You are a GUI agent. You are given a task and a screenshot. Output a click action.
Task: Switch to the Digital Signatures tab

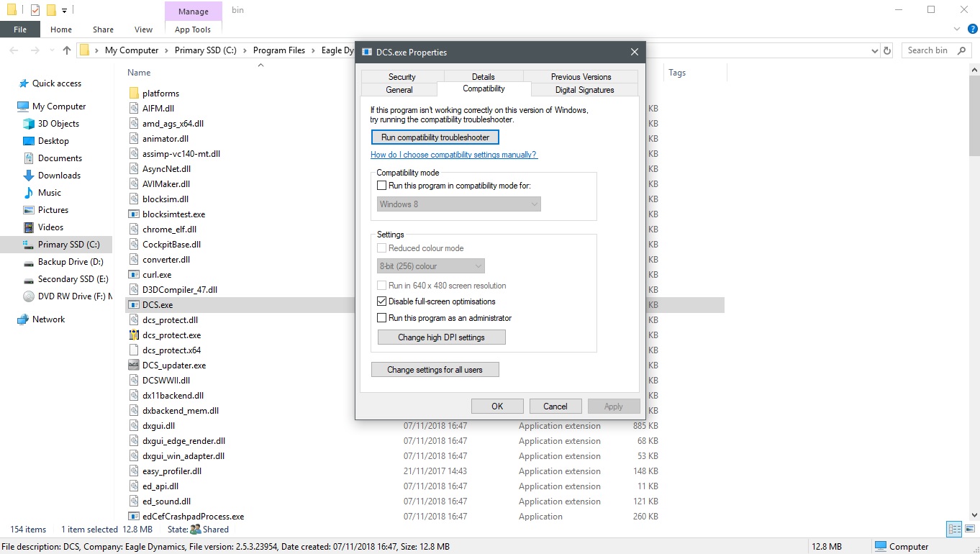pos(584,90)
